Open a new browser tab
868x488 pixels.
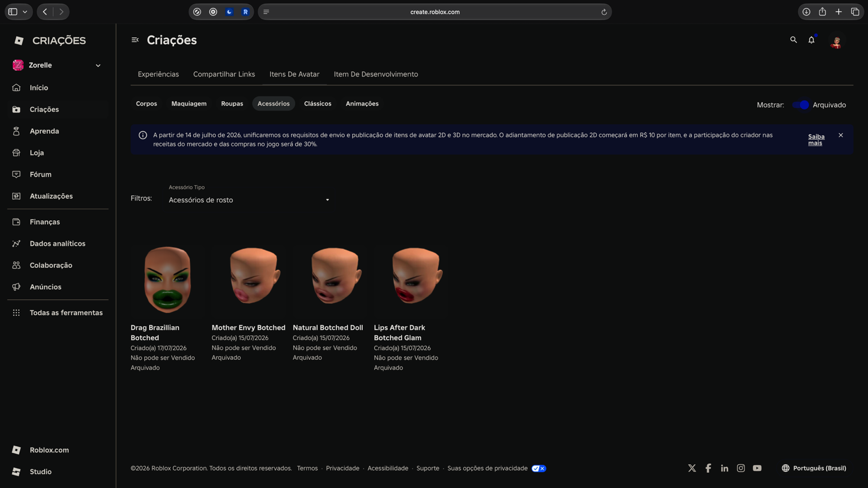tap(839, 12)
